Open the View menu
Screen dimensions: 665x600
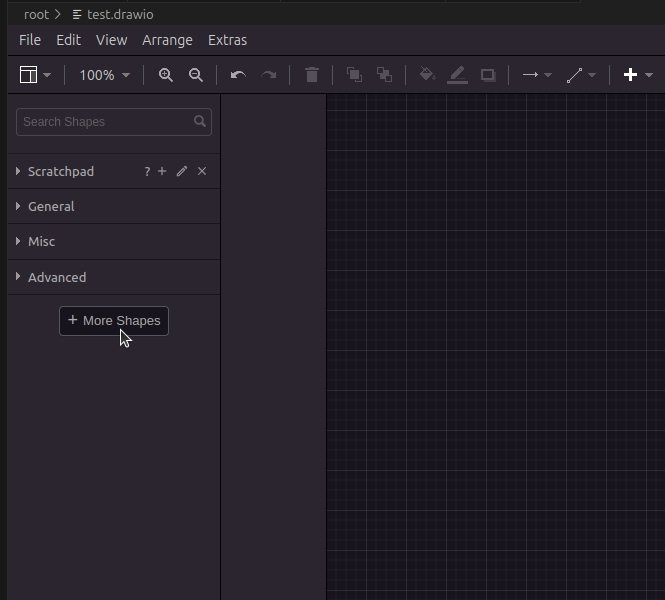click(x=112, y=40)
